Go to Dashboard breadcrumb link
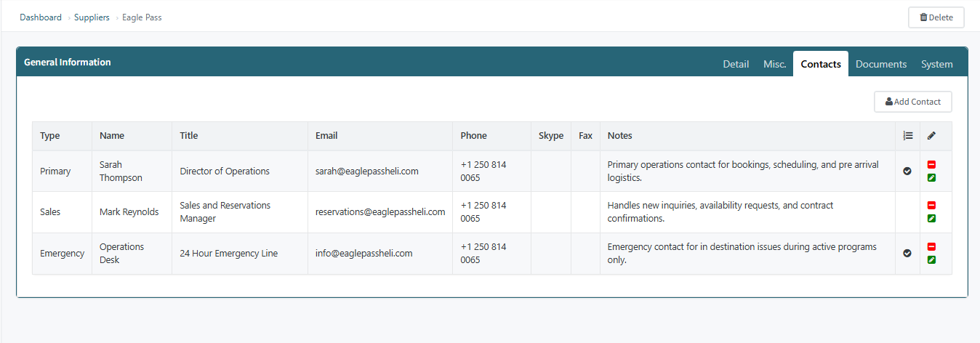The height and width of the screenshot is (343, 980). point(41,17)
